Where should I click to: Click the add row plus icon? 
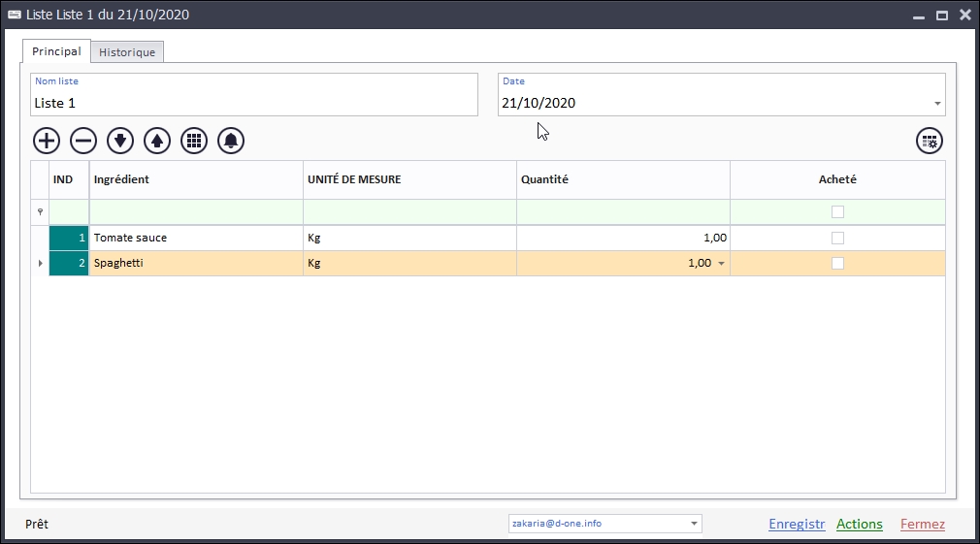47,141
